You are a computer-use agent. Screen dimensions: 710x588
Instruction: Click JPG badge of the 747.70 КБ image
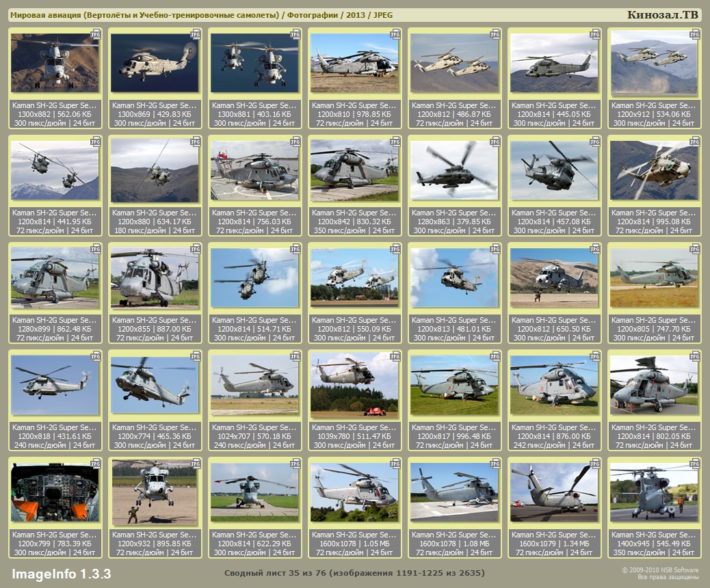[694, 248]
